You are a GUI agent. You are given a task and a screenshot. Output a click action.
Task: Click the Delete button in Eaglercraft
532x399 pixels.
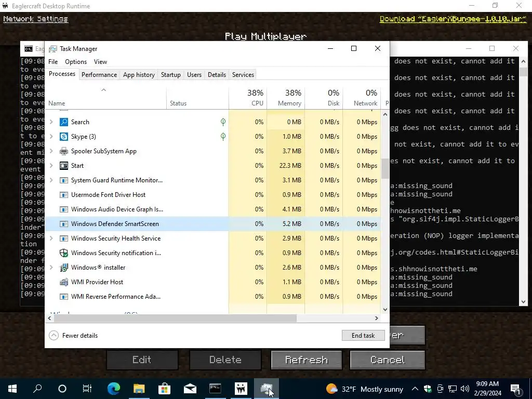[225, 360]
